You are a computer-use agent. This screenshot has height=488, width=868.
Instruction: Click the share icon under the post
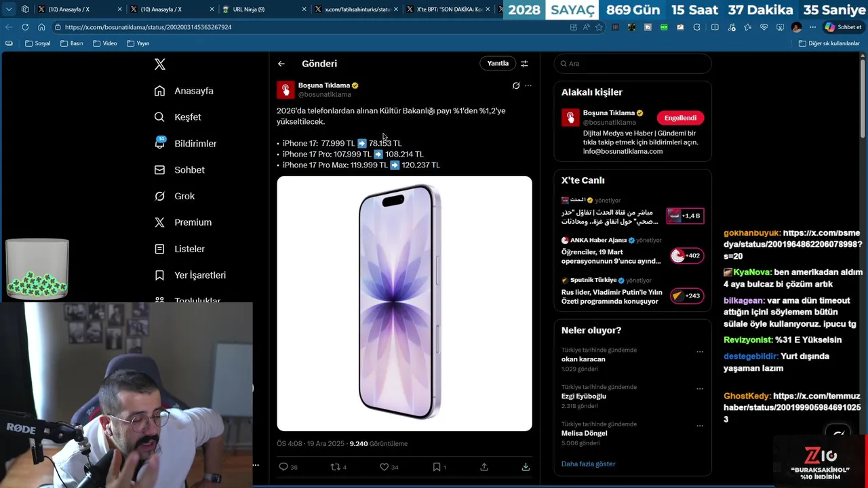click(484, 467)
